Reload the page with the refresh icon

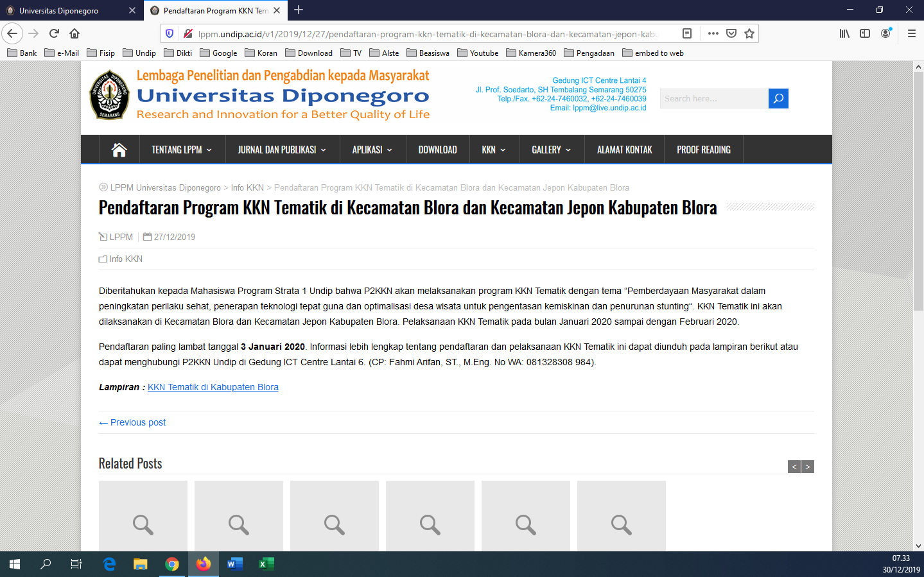click(x=55, y=33)
